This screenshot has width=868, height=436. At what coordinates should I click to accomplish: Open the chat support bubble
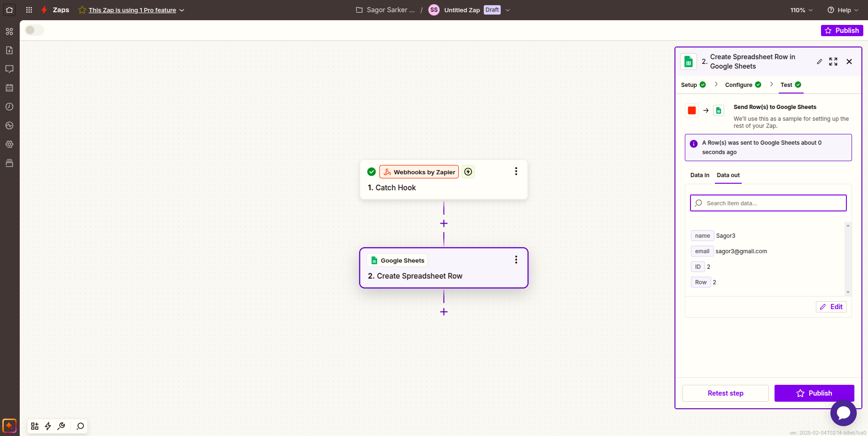pos(844,413)
